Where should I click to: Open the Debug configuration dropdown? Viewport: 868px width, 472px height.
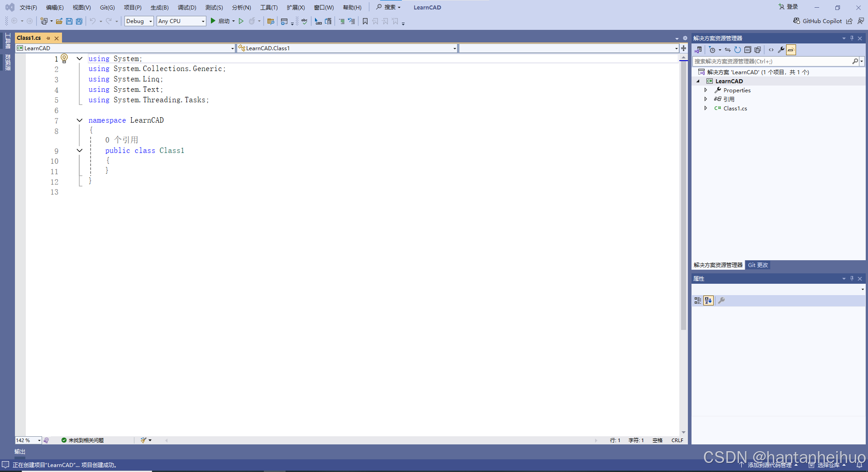coord(139,21)
